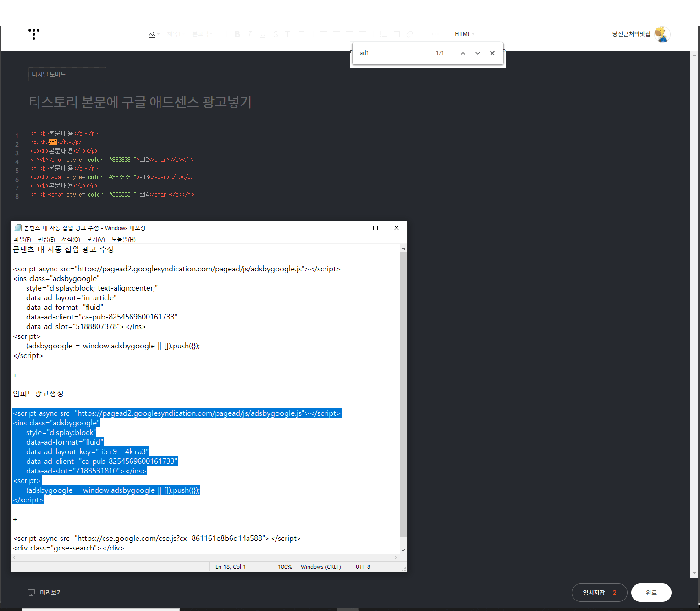This screenshot has height=611, width=700.
Task: Click the post title field
Action: tap(140, 102)
